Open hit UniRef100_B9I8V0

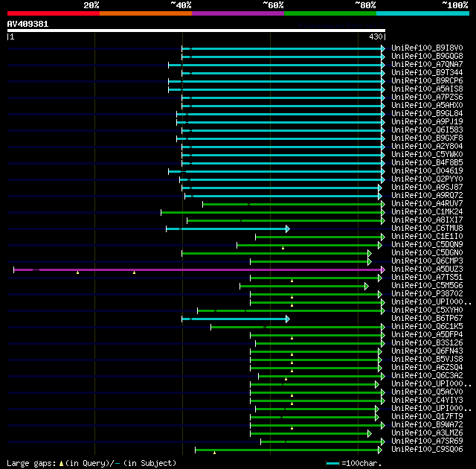tap(427, 48)
